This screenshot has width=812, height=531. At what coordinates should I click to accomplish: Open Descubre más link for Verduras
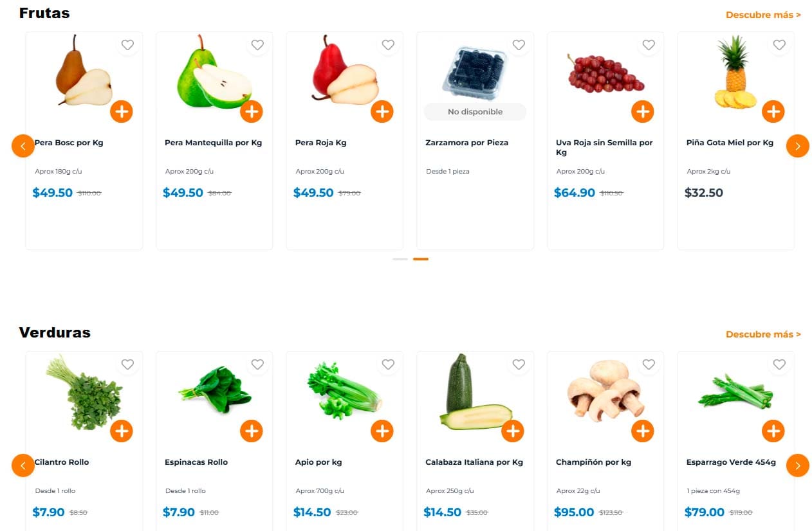click(x=763, y=334)
